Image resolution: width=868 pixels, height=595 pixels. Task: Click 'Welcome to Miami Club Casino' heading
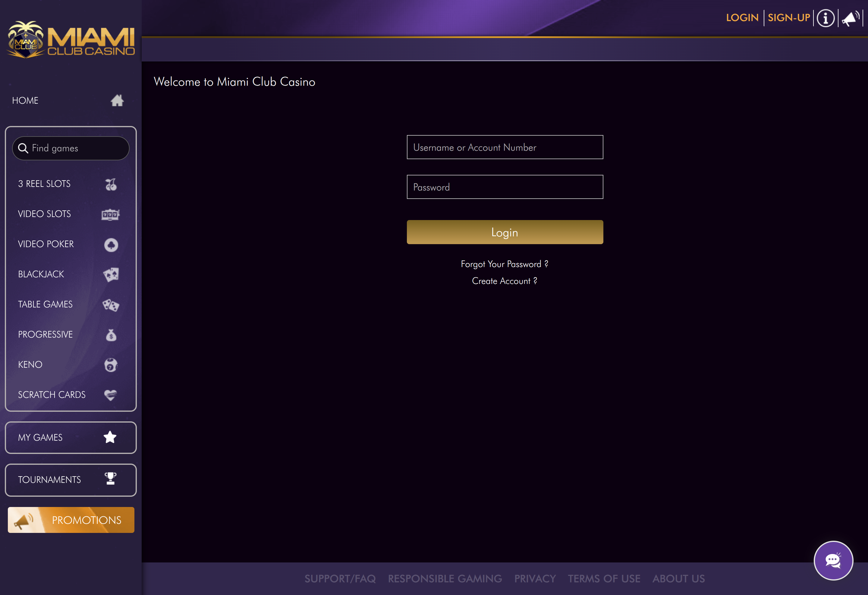(234, 82)
